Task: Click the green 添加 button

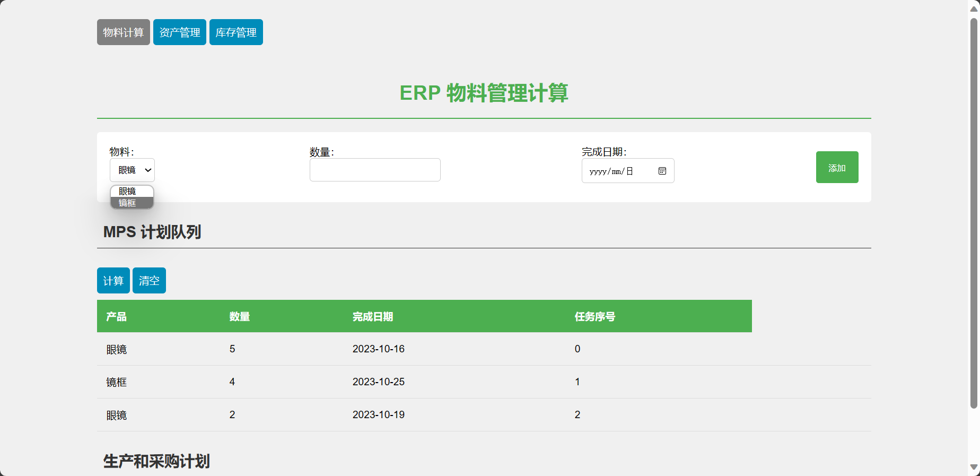Action: coord(837,167)
